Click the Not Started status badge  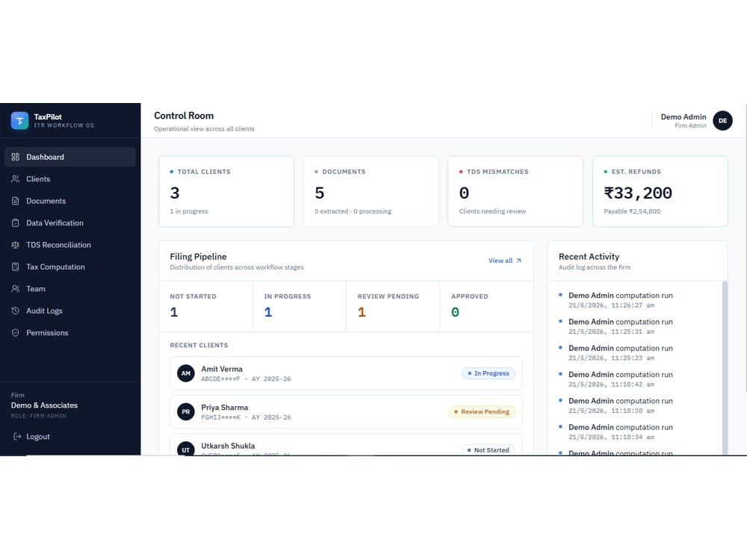click(x=489, y=450)
